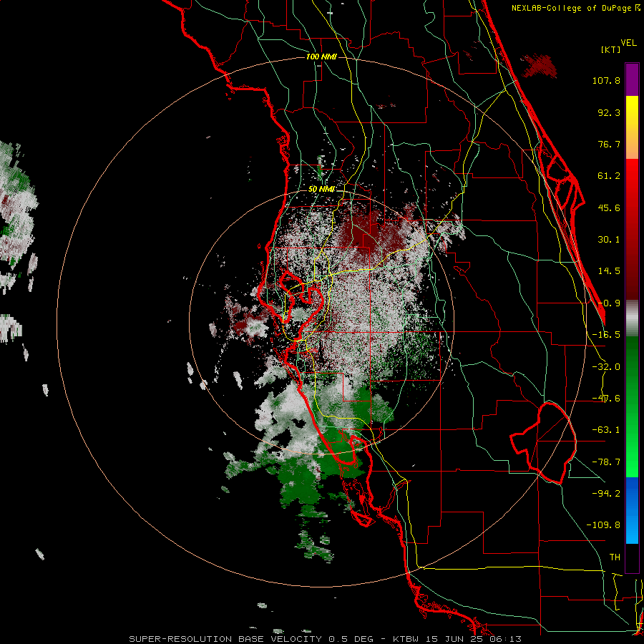
Task: Click the 14.5 legend value
Action: tap(609, 271)
